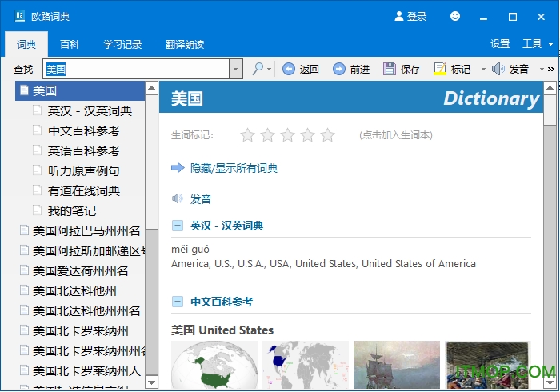Screen dimensions: 560x392
Task: Select 美国阿拉巴马州州名 entry
Action: click(86, 230)
